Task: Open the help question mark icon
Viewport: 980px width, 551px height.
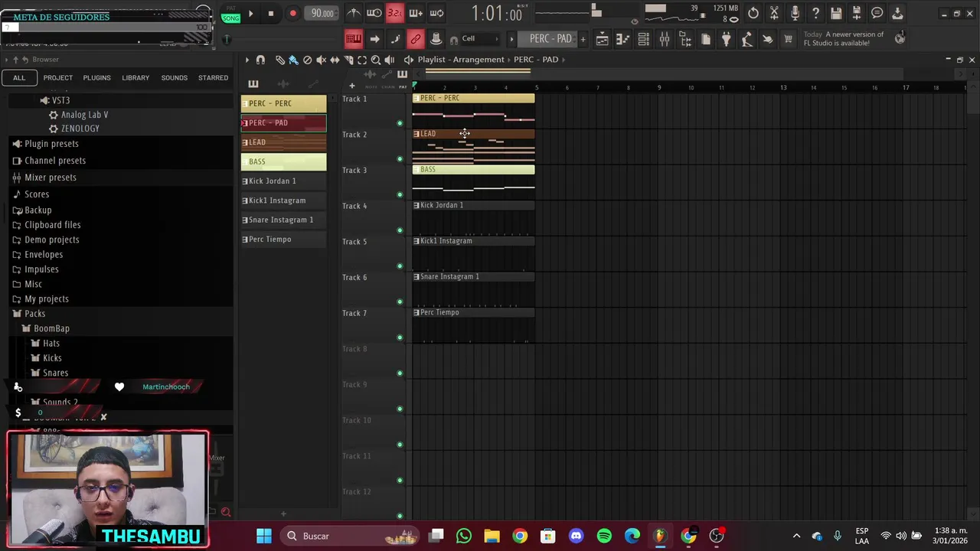Action: pyautogui.click(x=815, y=13)
